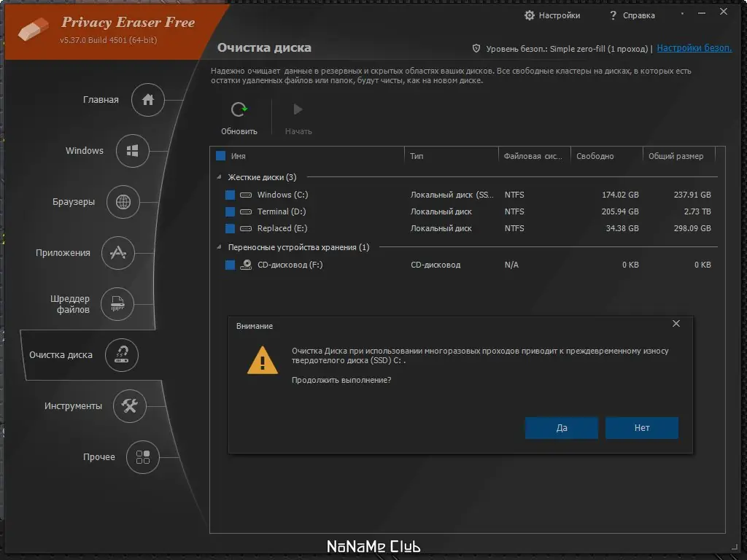The width and height of the screenshot is (747, 560).
Task: Click the CD-дисковод (F:) drive icon
Action: pos(246,265)
